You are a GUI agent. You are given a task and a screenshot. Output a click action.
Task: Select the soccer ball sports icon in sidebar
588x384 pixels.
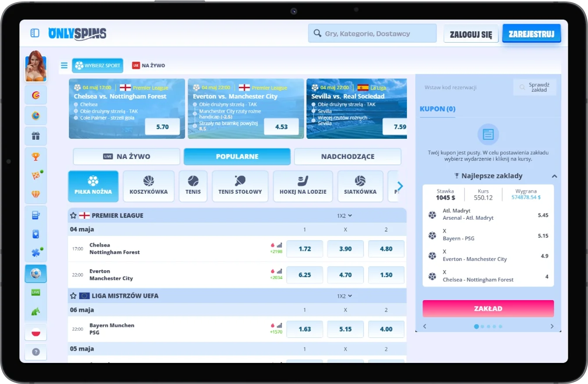(x=36, y=274)
